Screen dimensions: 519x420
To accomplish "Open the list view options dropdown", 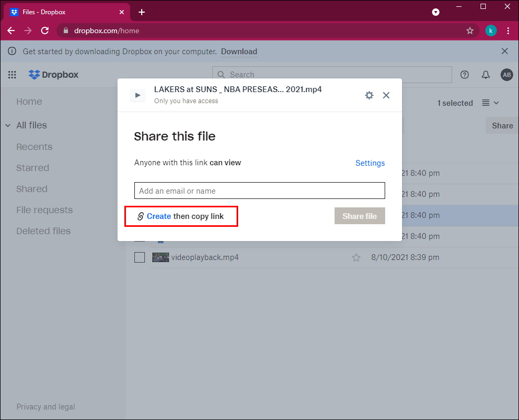I will tap(490, 103).
